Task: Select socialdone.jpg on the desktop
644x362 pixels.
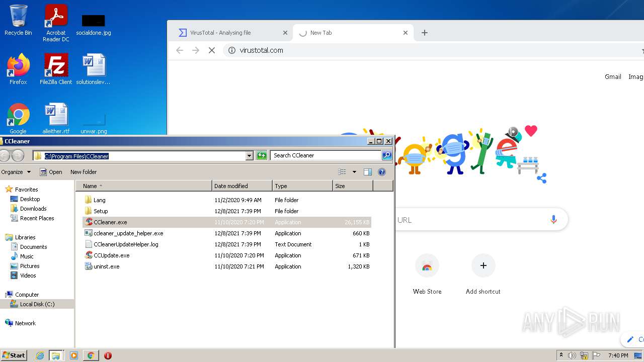Action: pyautogui.click(x=94, y=24)
